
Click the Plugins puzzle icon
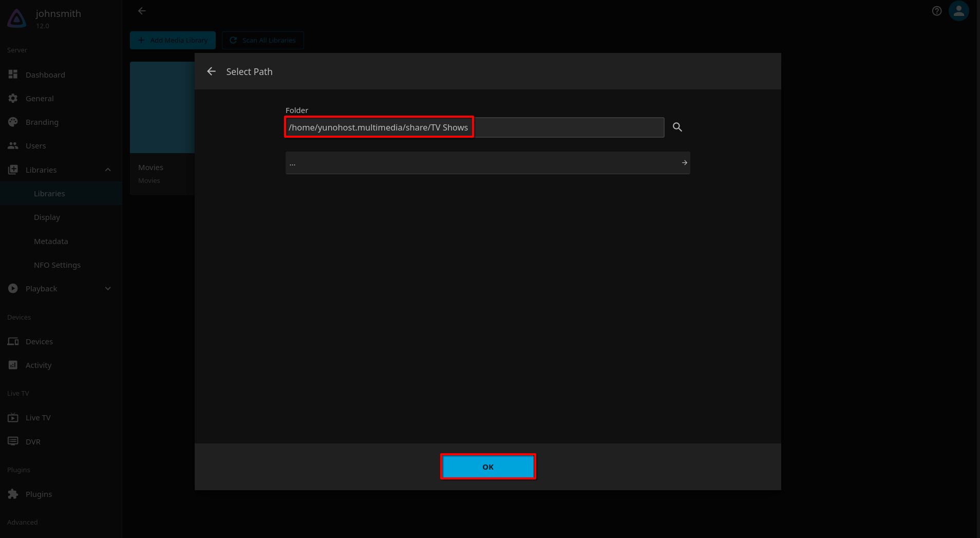point(13,494)
